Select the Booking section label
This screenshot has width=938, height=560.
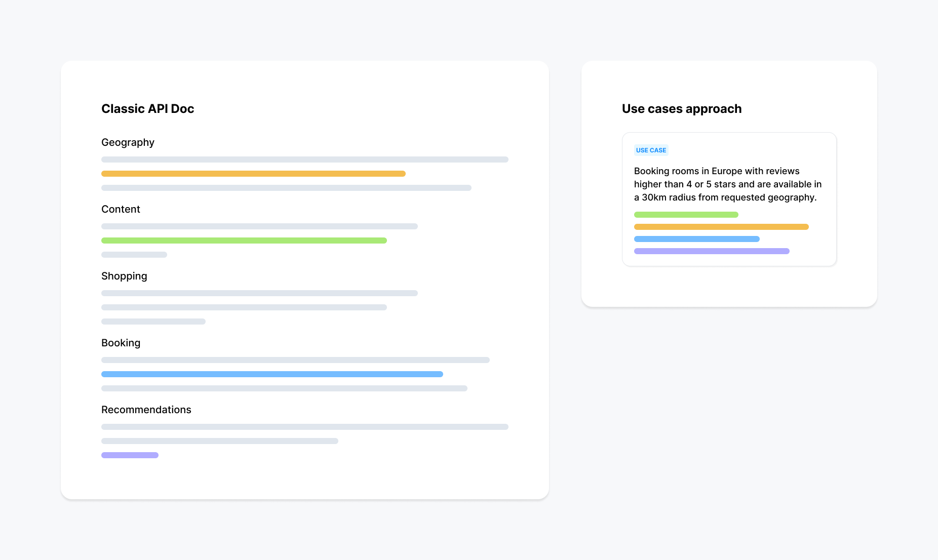121,343
